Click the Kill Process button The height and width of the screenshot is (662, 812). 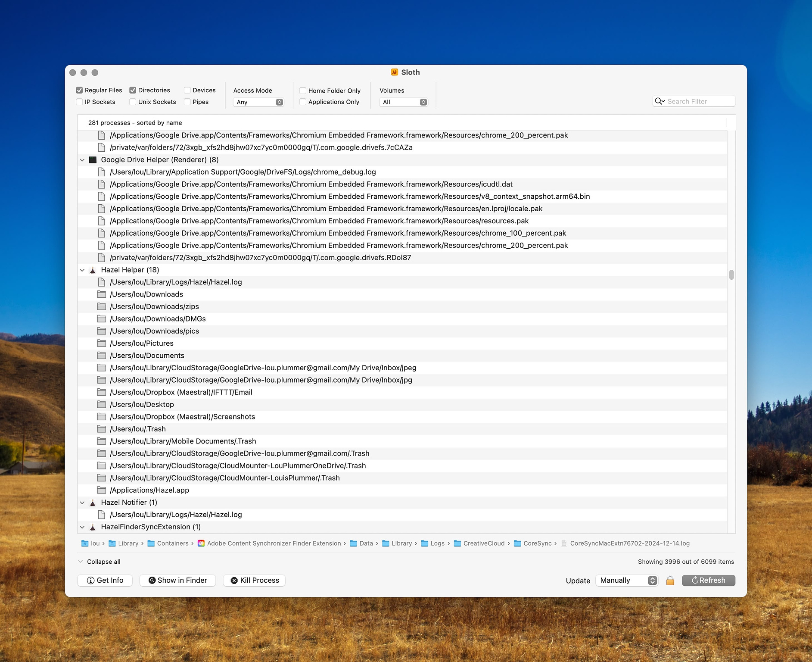pos(254,581)
